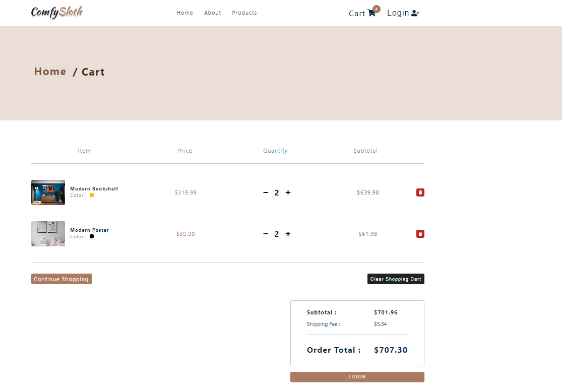Decrease Modern Poster quantity with the minus

pyautogui.click(x=265, y=234)
